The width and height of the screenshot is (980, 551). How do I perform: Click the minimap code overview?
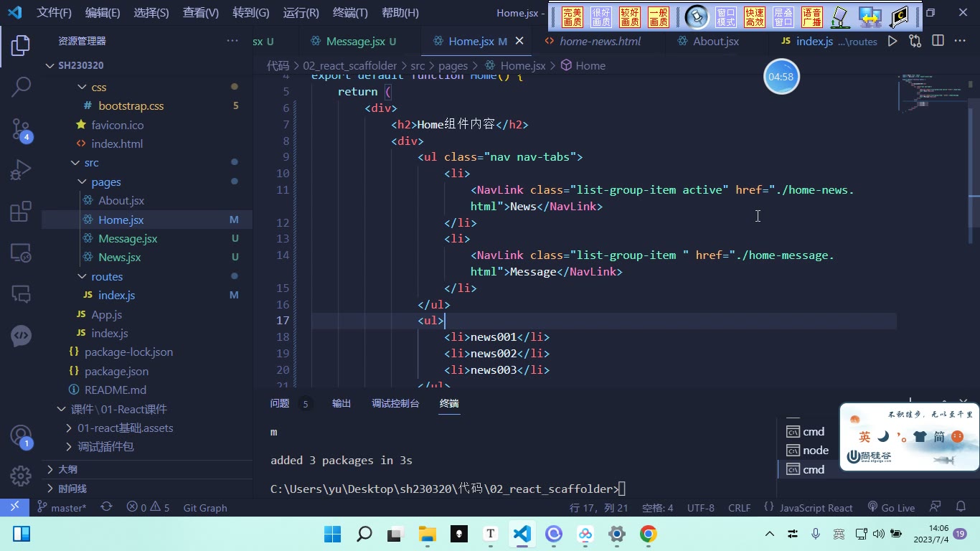click(x=931, y=93)
